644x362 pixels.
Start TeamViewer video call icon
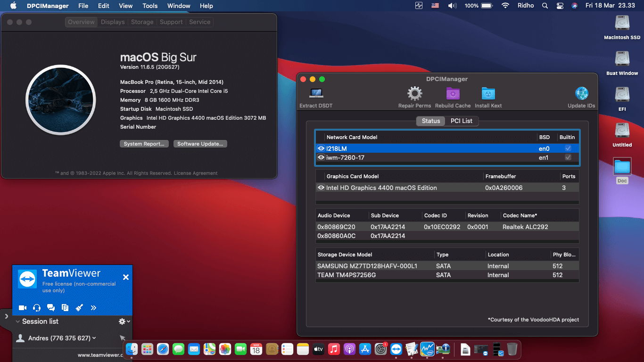point(23,308)
